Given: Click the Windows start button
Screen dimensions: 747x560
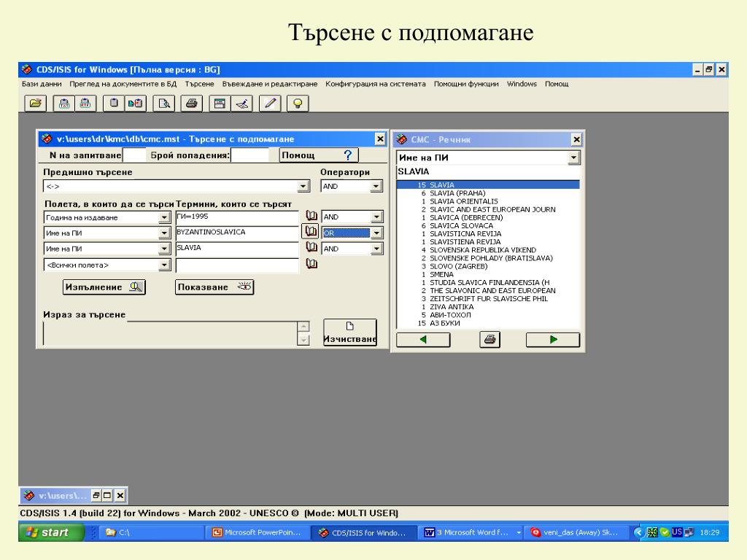Looking at the screenshot, I should click(x=52, y=532).
